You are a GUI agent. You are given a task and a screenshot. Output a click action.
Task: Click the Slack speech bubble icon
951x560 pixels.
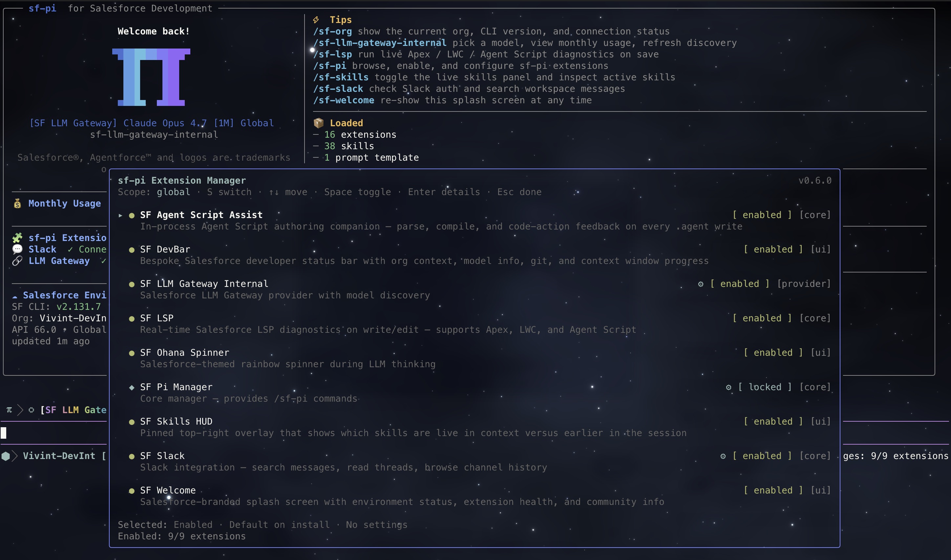coord(17,249)
